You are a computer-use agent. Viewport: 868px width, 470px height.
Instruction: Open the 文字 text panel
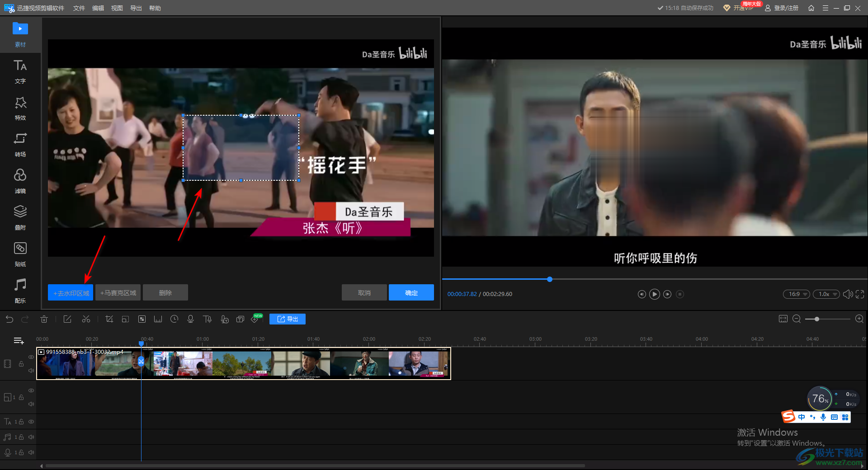coord(20,71)
